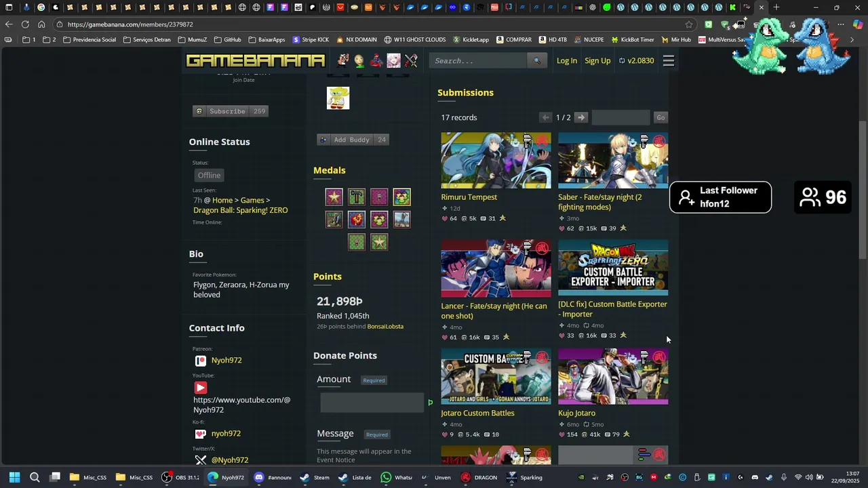Click the first medal in the top row
Screen dimensions: 868x488
pos(334,197)
